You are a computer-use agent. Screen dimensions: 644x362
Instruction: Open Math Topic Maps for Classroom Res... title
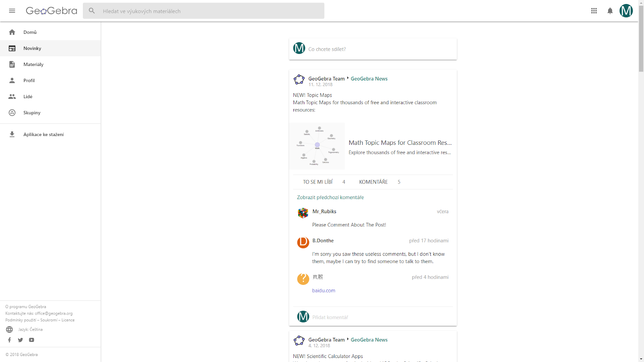click(400, 143)
